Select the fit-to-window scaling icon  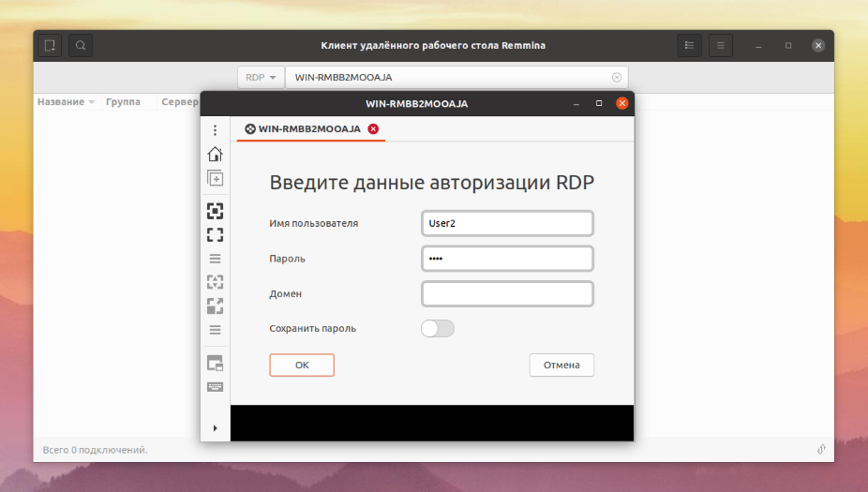(215, 211)
